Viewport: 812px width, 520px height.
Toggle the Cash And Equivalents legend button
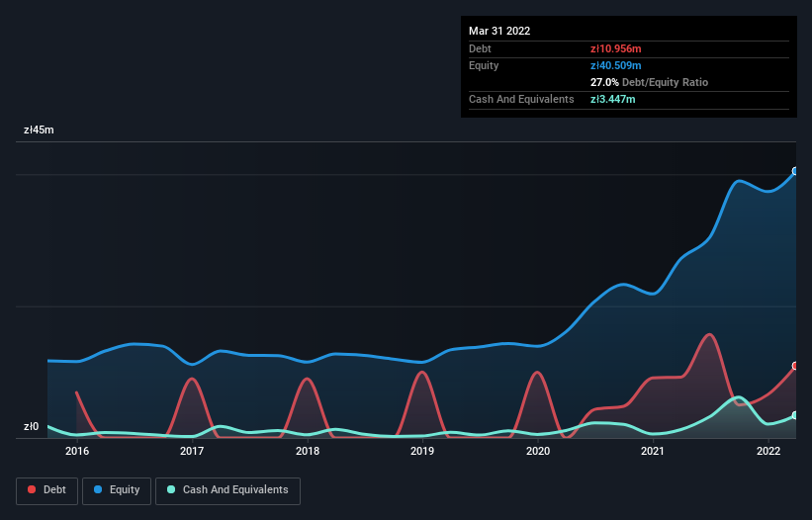[x=227, y=490]
